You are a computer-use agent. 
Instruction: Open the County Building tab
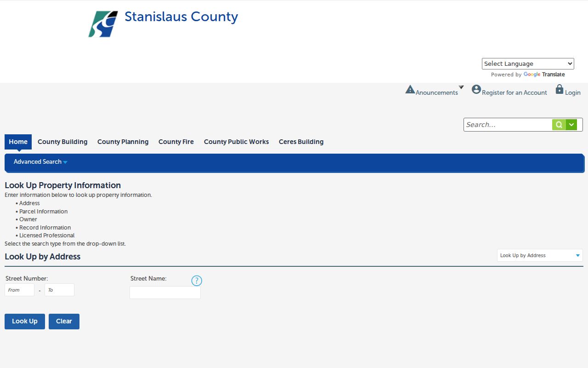[62, 142]
